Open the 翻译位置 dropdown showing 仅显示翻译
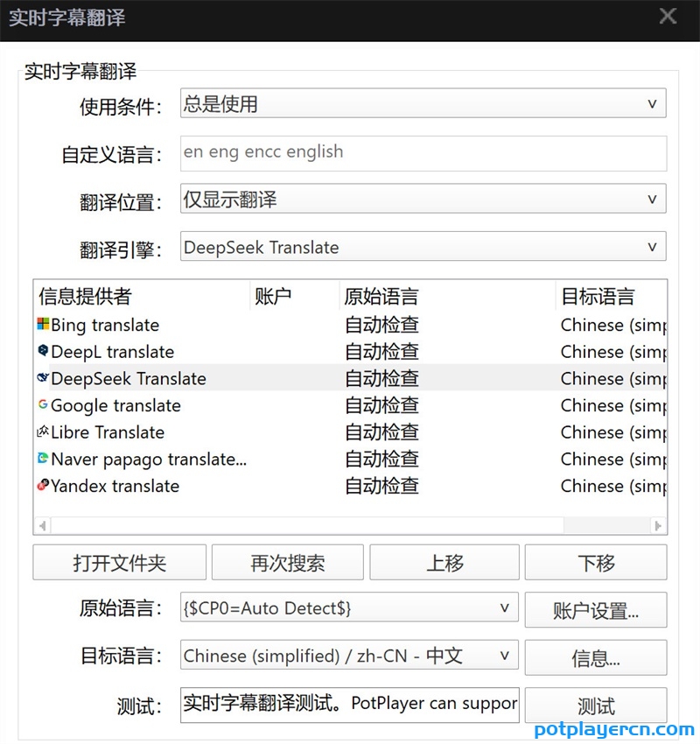This screenshot has width=700, height=744. tap(423, 199)
